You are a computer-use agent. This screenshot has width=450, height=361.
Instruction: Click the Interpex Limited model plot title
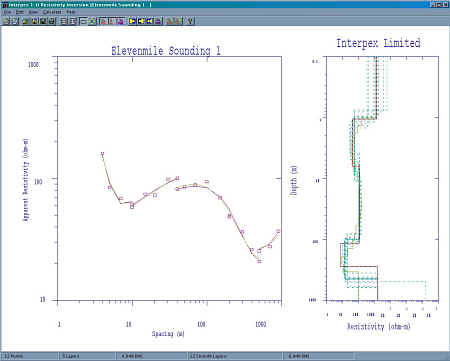point(378,43)
